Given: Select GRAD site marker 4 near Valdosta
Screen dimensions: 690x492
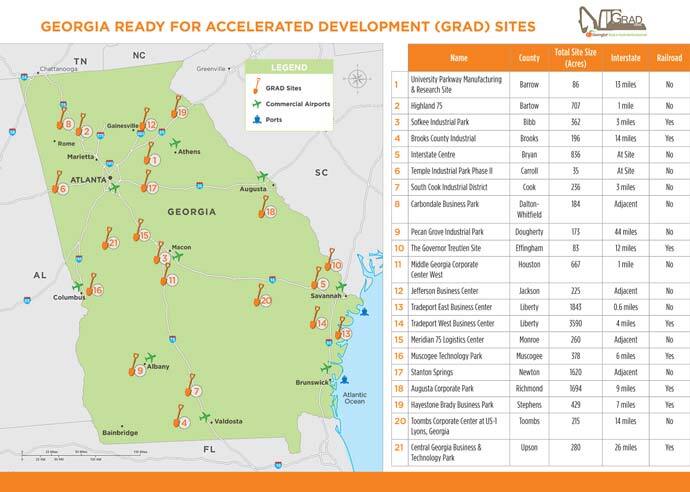Looking at the screenshot, I should pyautogui.click(x=181, y=417).
